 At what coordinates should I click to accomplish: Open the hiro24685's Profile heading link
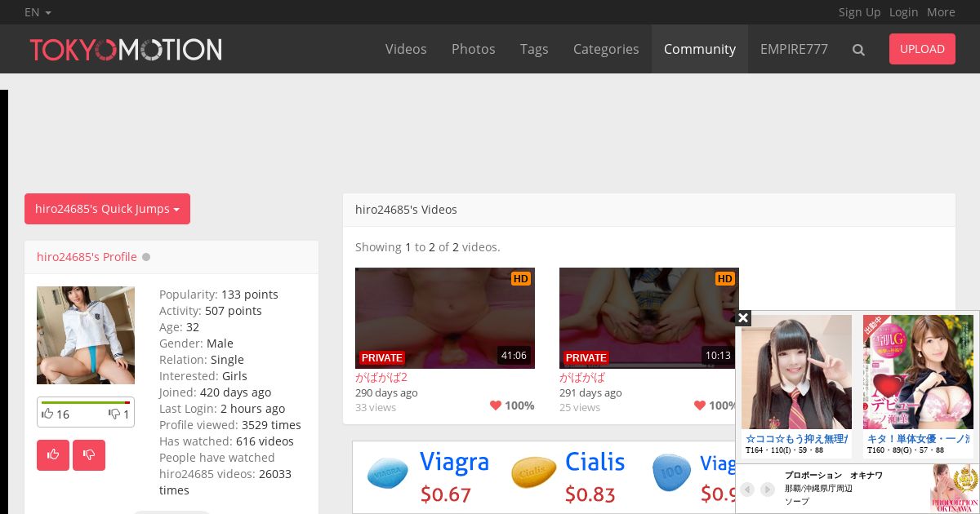point(87,257)
